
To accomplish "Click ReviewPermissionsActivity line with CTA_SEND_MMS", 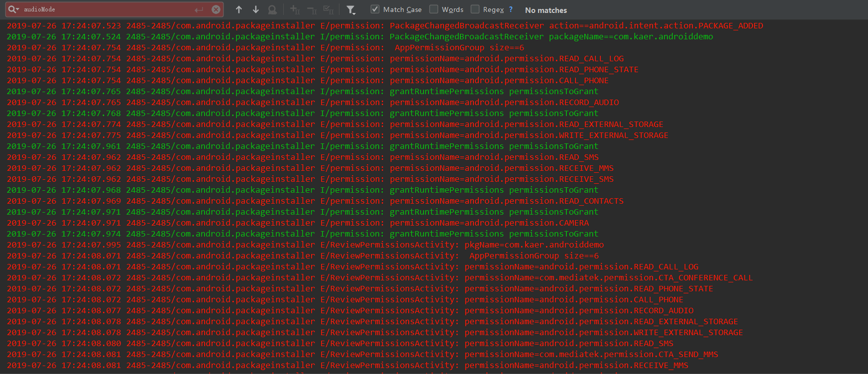I will tap(362, 354).
